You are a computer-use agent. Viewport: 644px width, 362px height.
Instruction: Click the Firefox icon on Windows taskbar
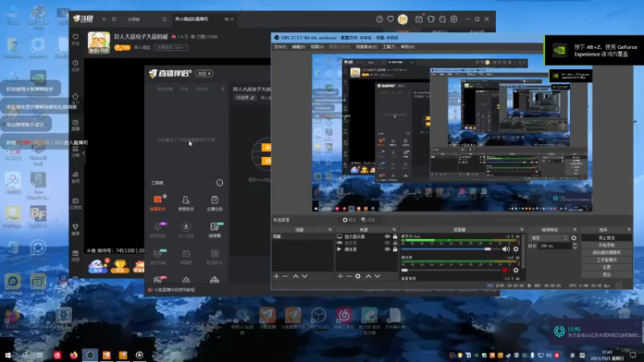[73, 355]
